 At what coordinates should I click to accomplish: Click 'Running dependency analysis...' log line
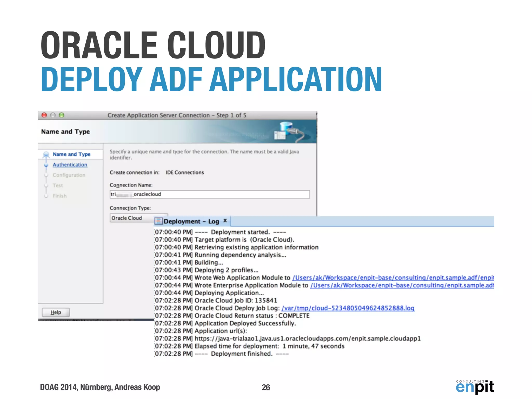[x=220, y=255]
